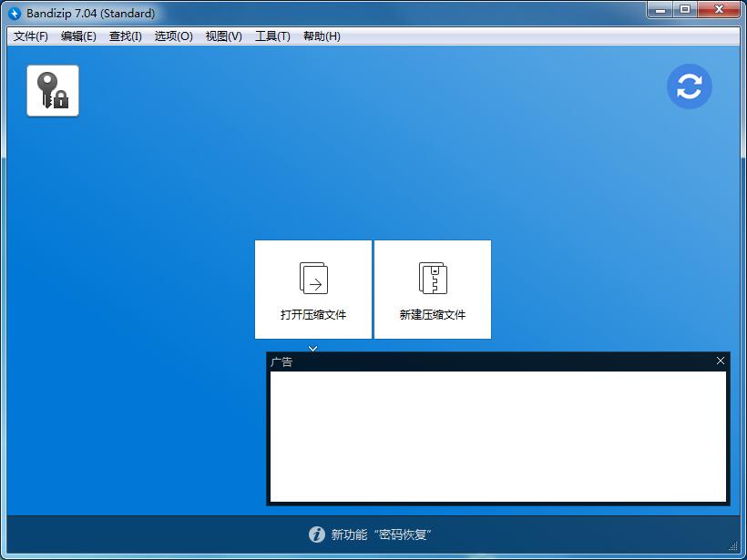Dismiss the 广告 ad panel
Screen dimensions: 747x560
tap(720, 361)
